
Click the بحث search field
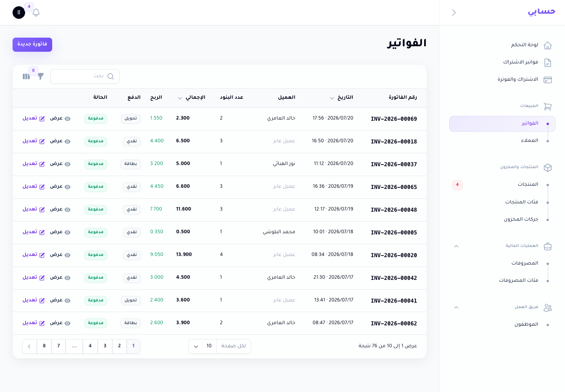click(85, 76)
